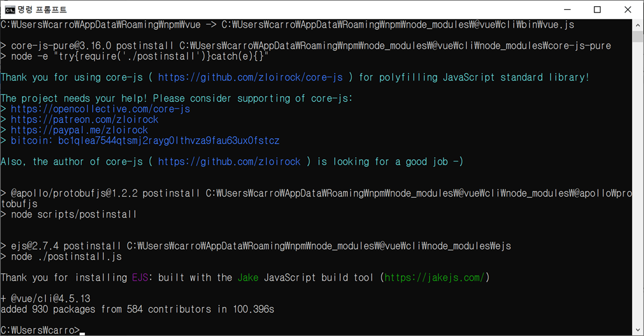
Task: Click the 'node ./postinstall.js' line
Action: (61, 257)
